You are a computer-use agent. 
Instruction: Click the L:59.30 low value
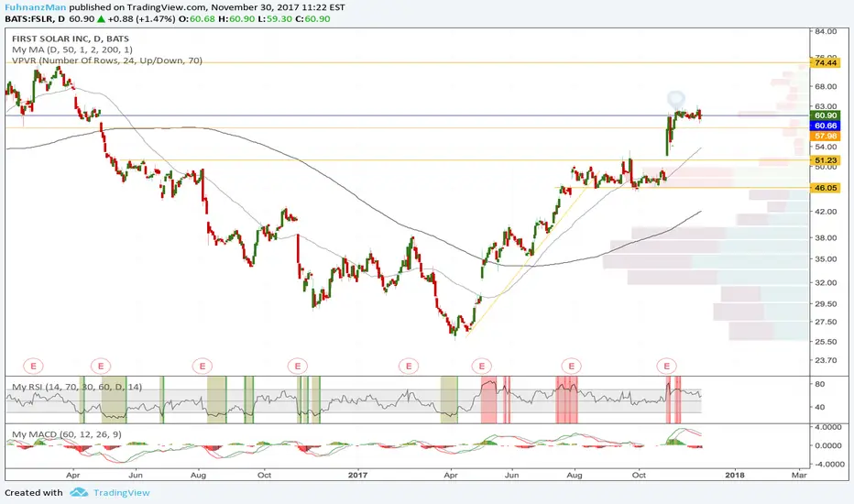click(x=275, y=19)
